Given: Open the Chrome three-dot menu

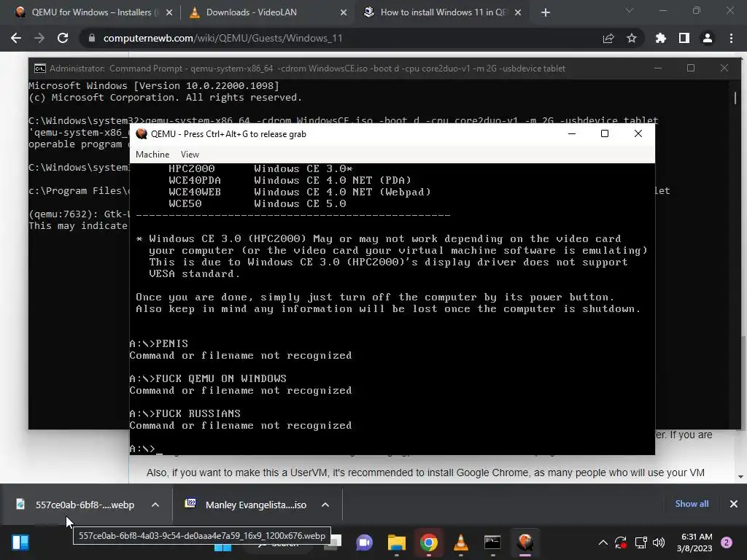Looking at the screenshot, I should click(x=731, y=38).
